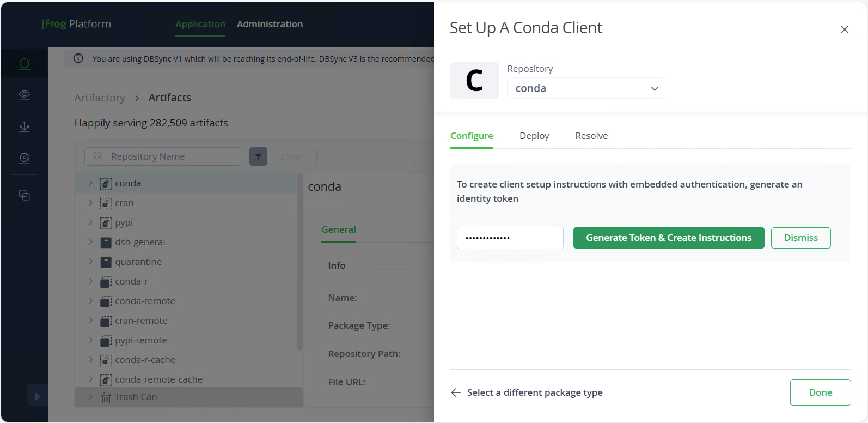This screenshot has width=868, height=423.
Task: Select conda-remote in the repository tree
Action: pos(145,301)
